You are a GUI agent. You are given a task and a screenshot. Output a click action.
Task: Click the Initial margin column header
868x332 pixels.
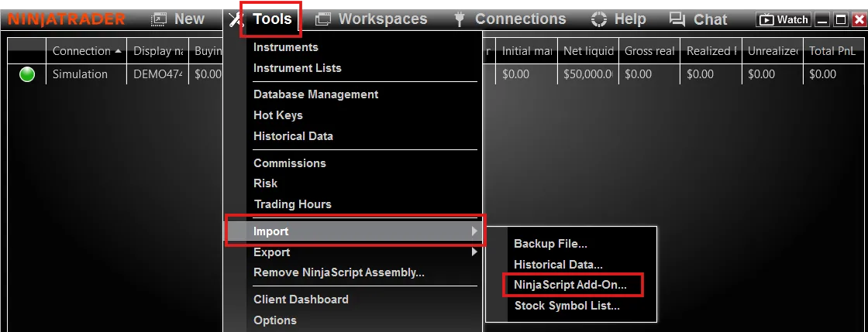point(526,51)
